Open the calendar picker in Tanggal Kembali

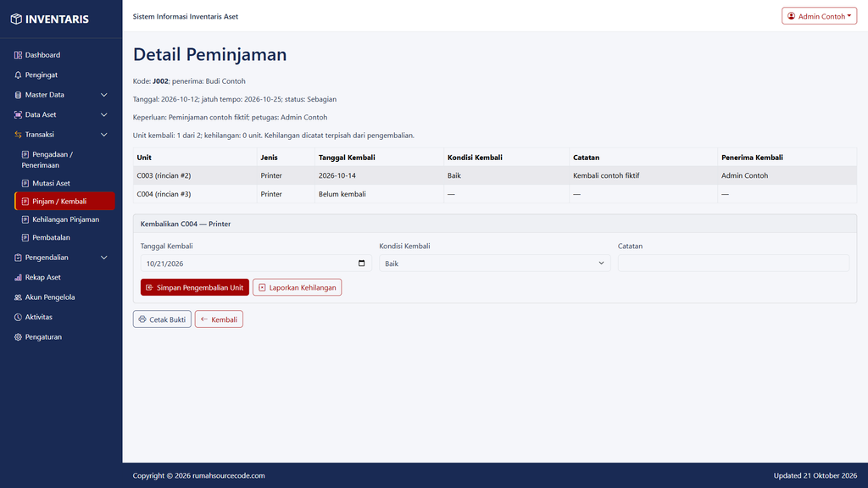click(361, 263)
